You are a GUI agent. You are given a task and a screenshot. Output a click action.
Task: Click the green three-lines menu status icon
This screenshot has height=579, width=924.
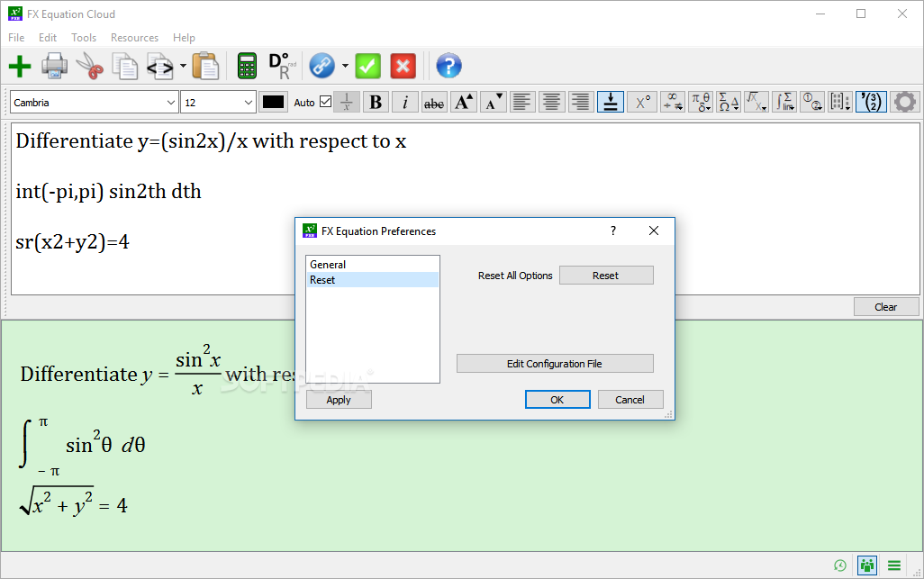pos(894,566)
